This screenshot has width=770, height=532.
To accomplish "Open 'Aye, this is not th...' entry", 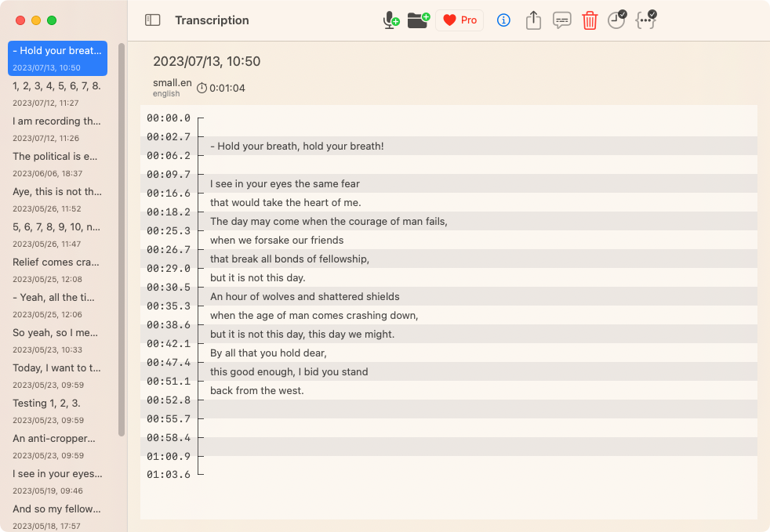I will 57,200.
